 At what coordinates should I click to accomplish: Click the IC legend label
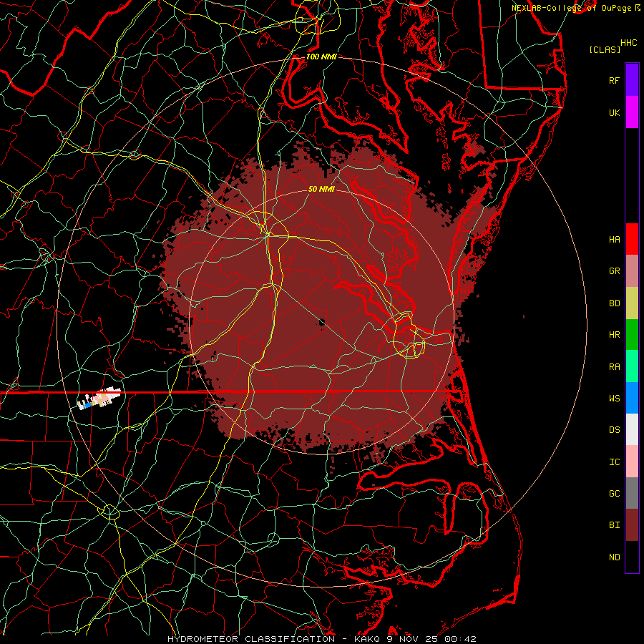point(614,462)
